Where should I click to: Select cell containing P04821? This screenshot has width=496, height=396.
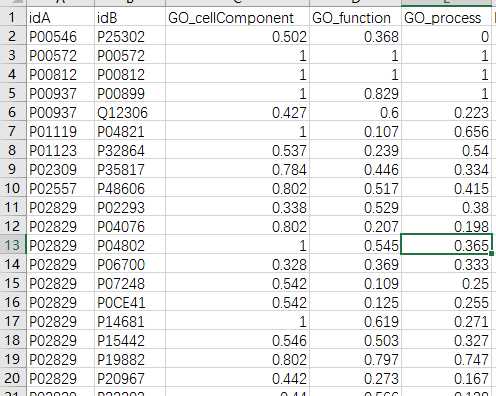[x=130, y=131]
